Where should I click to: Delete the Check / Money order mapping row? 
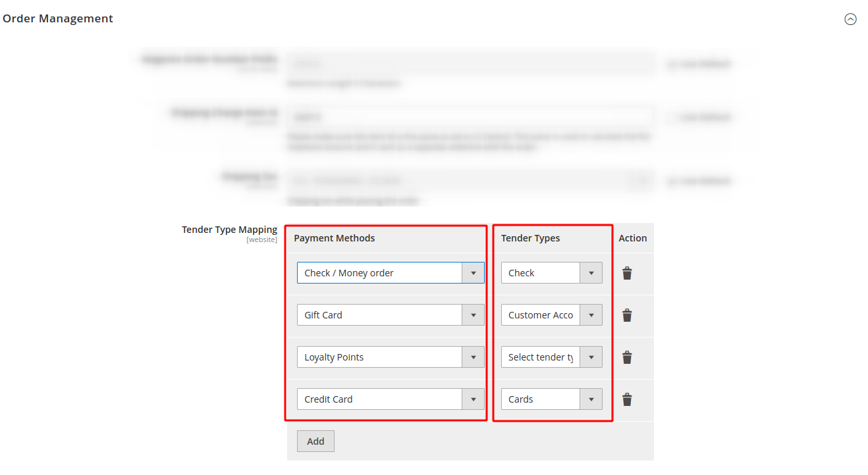click(x=627, y=273)
